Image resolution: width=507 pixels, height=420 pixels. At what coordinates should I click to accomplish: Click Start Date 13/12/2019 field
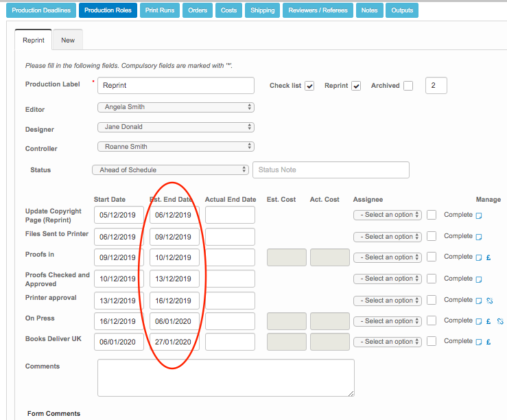[x=119, y=301]
